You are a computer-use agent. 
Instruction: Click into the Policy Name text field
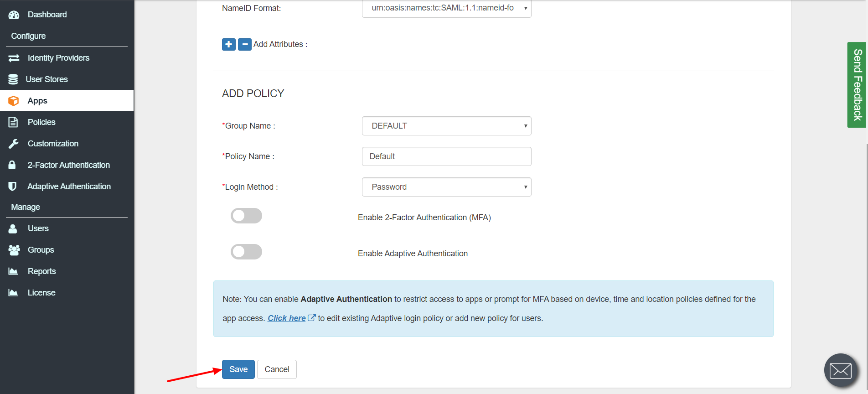coord(446,156)
